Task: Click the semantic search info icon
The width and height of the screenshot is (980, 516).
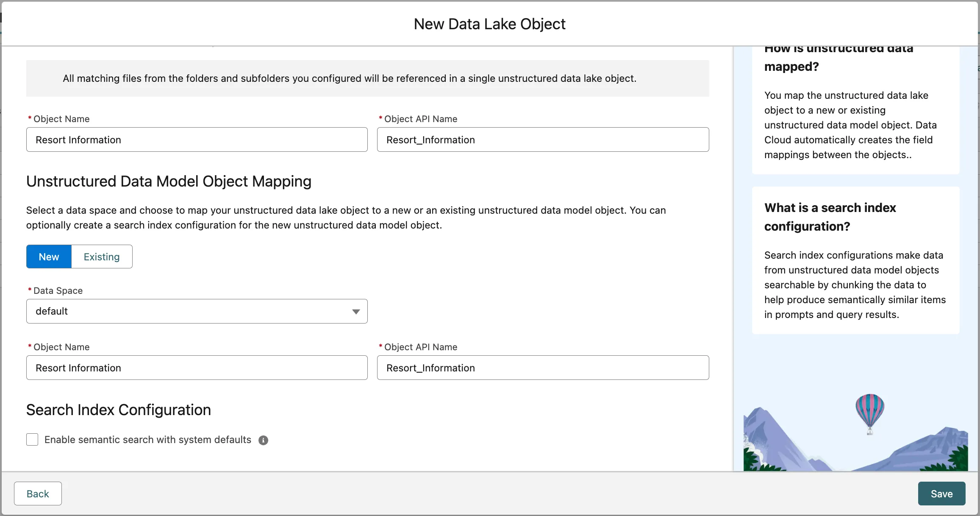Action: pos(263,440)
